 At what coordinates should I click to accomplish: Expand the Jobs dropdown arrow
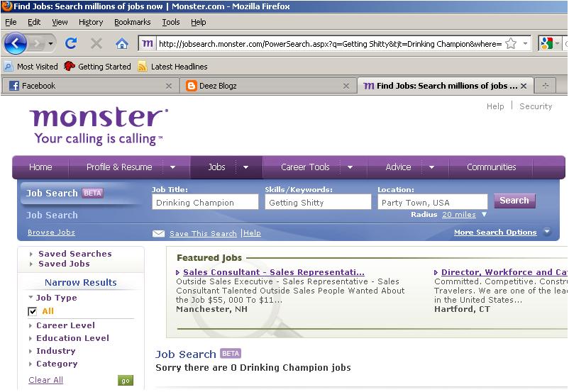(x=245, y=167)
